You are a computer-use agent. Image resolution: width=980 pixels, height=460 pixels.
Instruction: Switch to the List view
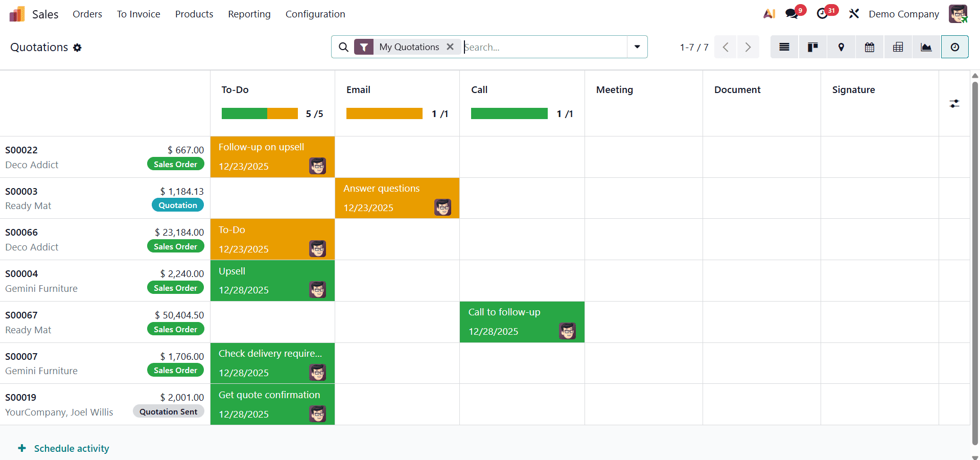coord(784,47)
